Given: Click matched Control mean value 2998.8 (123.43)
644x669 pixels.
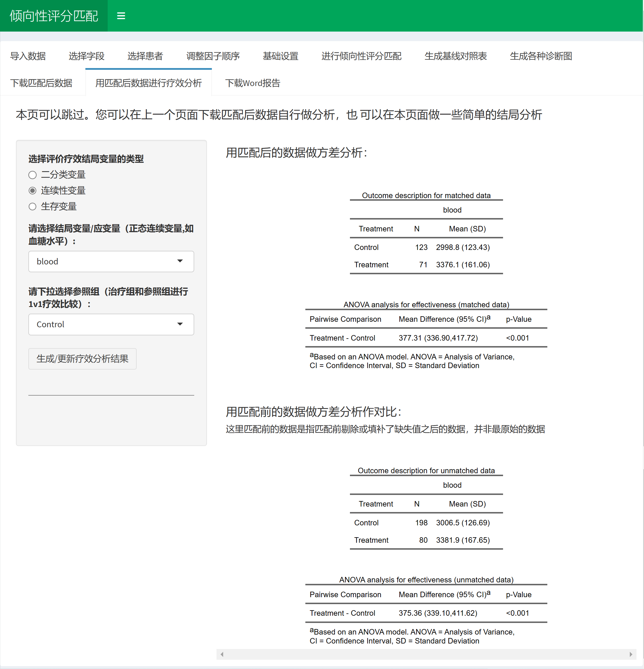Looking at the screenshot, I should point(463,247).
